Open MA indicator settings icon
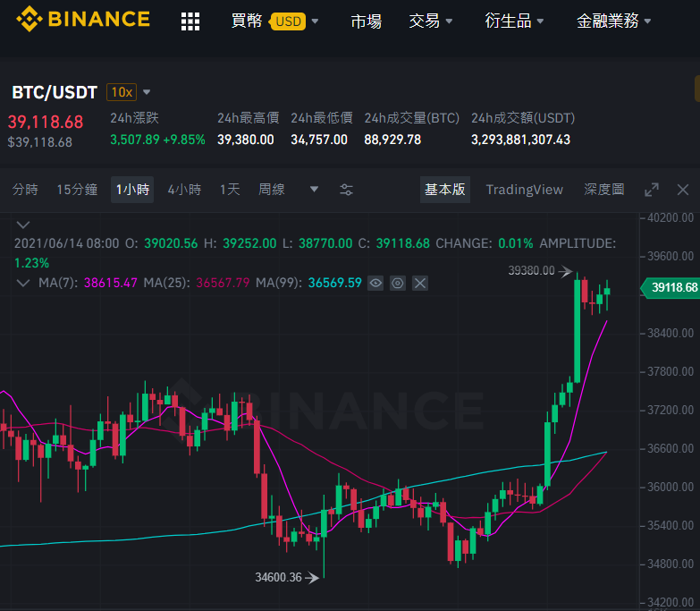Screen dimensions: 700x611 click(x=397, y=284)
